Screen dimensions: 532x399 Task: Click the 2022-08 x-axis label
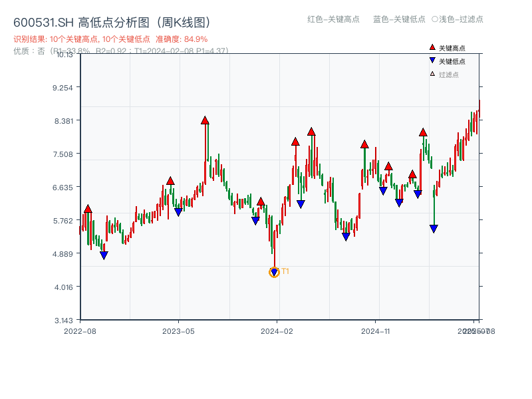point(80,331)
